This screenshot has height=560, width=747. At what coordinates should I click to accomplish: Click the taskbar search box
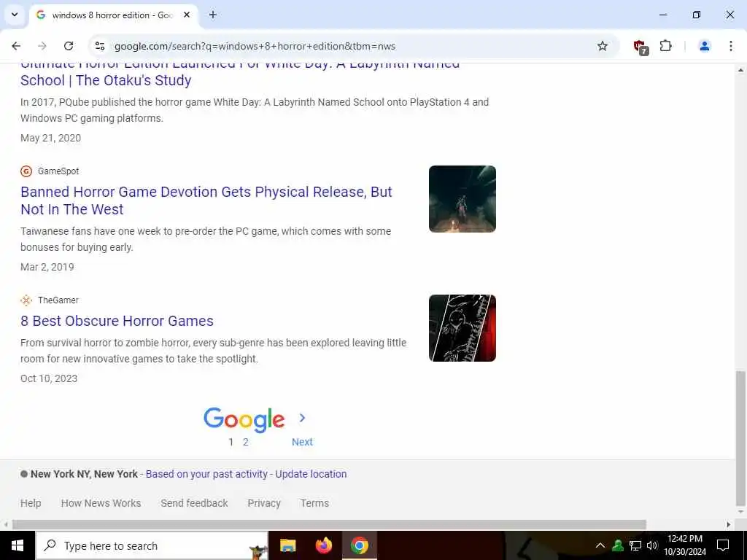[152, 545]
